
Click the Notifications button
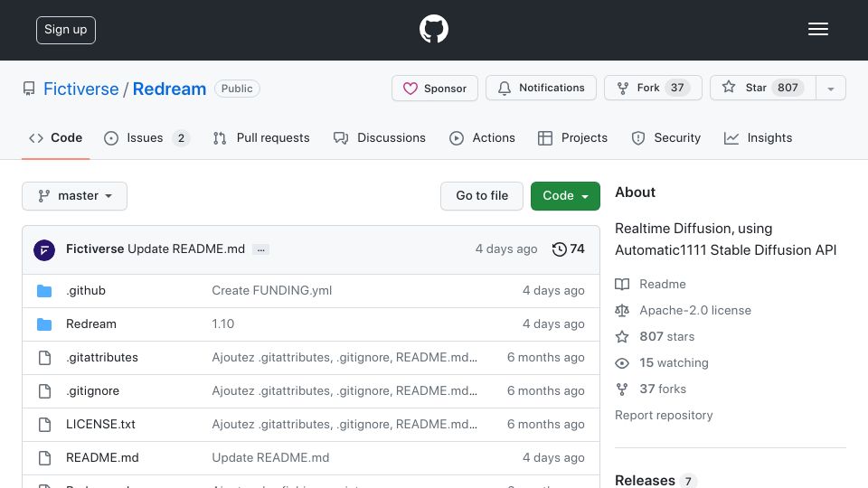point(541,88)
